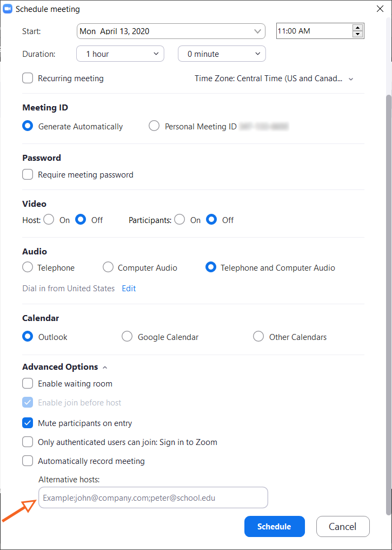The image size is (392, 550).
Task: Click the Schedule button
Action: (x=274, y=526)
